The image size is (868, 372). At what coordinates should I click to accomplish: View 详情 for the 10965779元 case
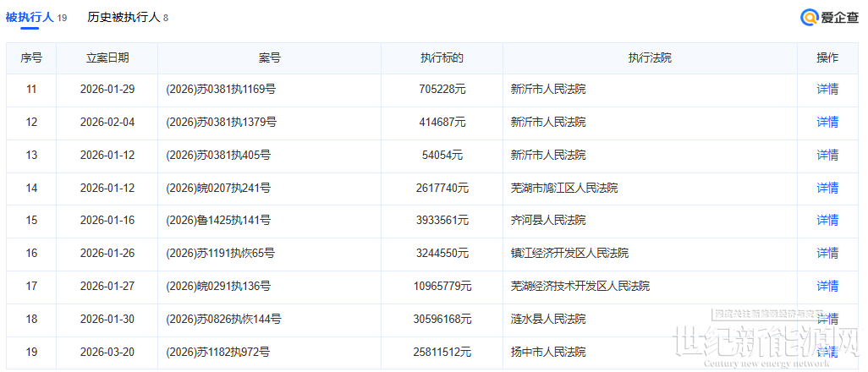827,287
